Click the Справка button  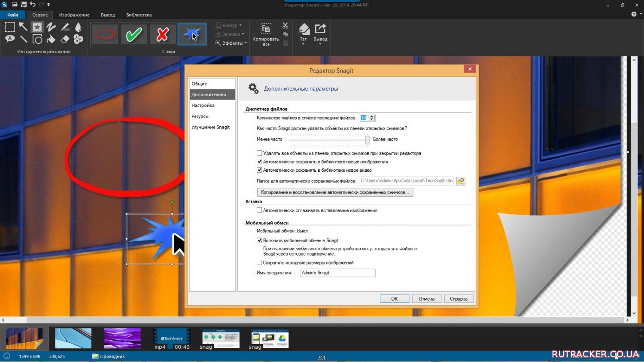coord(459,299)
